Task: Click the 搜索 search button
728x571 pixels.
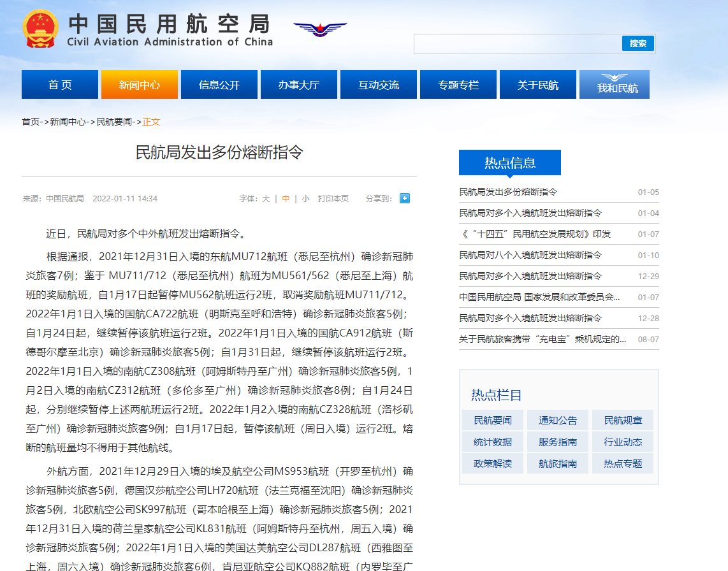Action: [637, 43]
